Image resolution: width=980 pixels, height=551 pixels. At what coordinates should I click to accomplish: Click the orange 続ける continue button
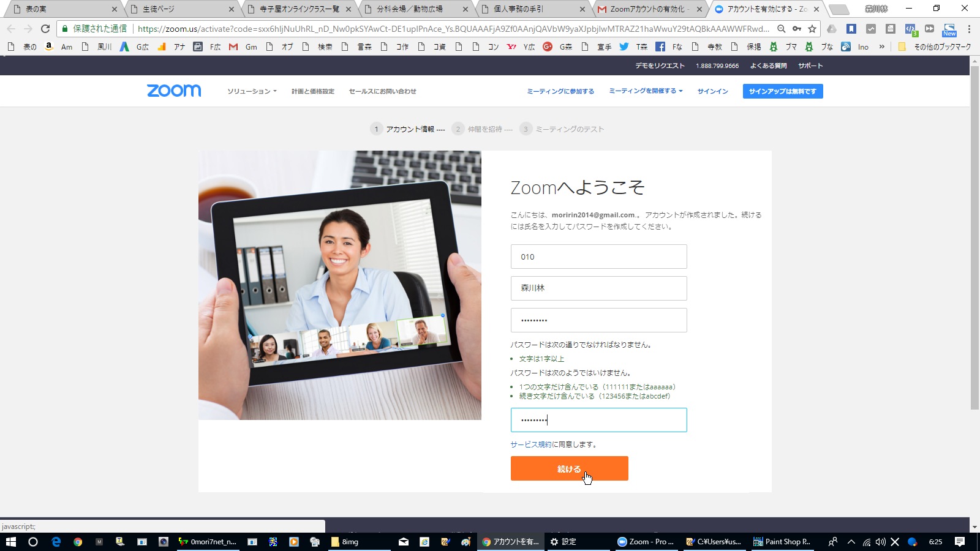[x=569, y=468]
